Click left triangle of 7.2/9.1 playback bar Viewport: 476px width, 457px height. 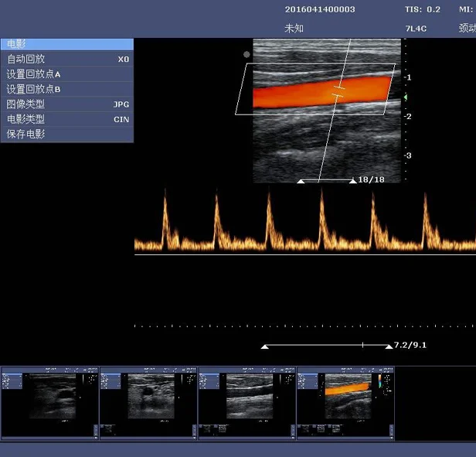(x=265, y=346)
